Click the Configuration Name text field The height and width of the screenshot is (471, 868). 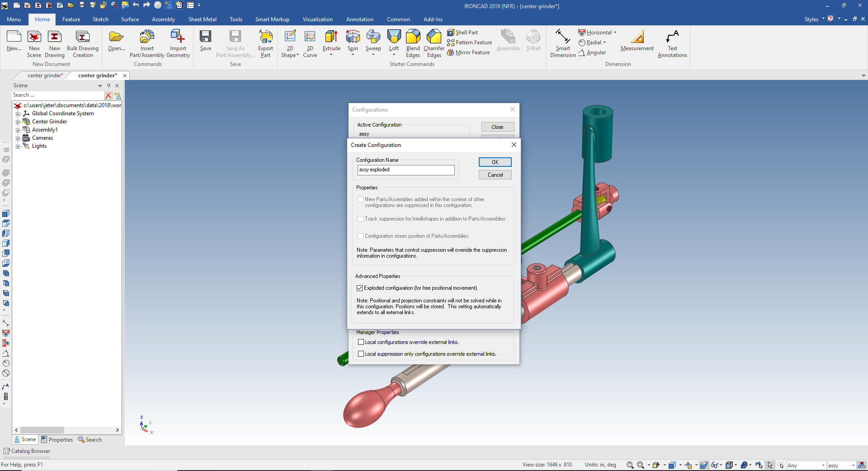(x=406, y=170)
